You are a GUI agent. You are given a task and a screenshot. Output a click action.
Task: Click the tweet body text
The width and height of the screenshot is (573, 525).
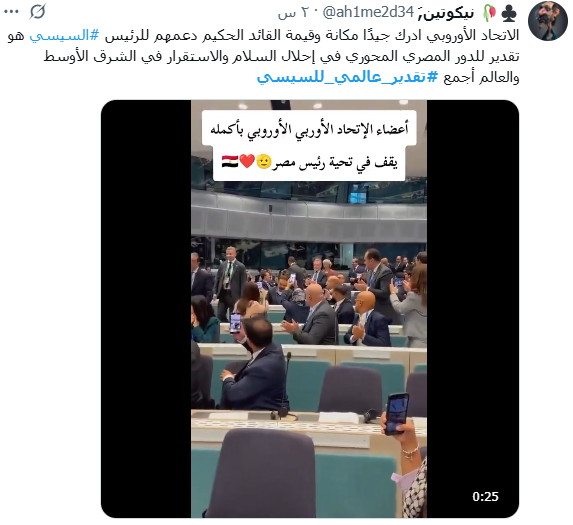tap(263, 56)
